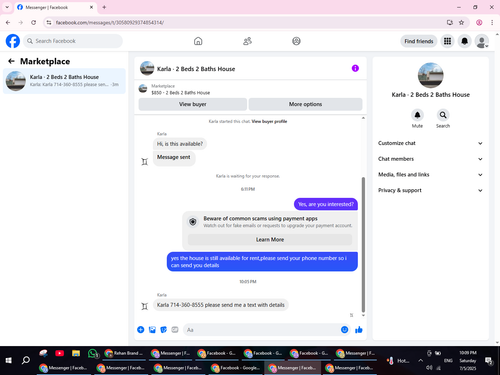Click the 'Yes, are you interested?' message

pos(326,204)
